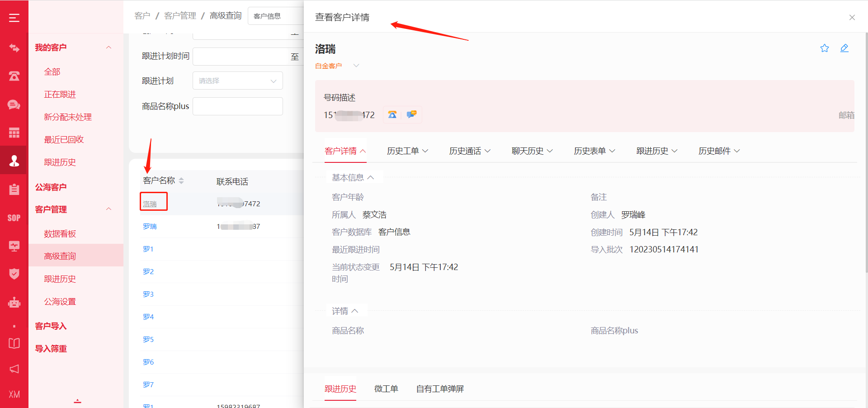Click the 商品名称plus input field
Viewport: 868px width, 408px height.
coord(237,106)
